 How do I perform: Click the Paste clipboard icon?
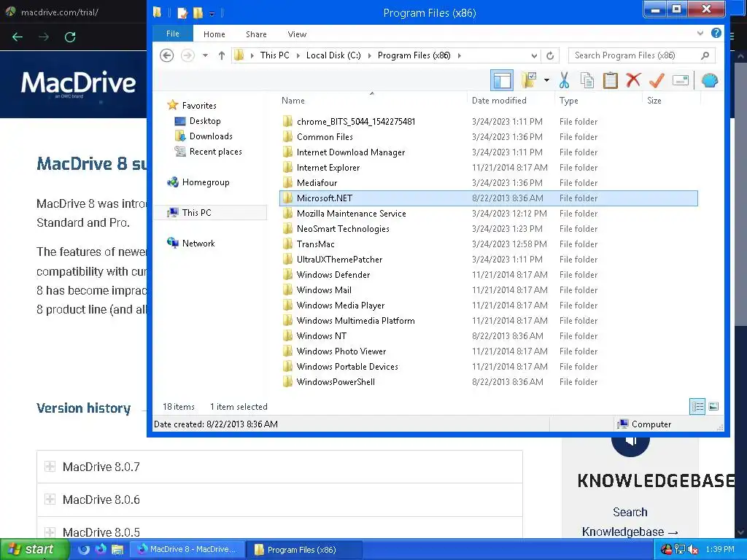click(611, 80)
